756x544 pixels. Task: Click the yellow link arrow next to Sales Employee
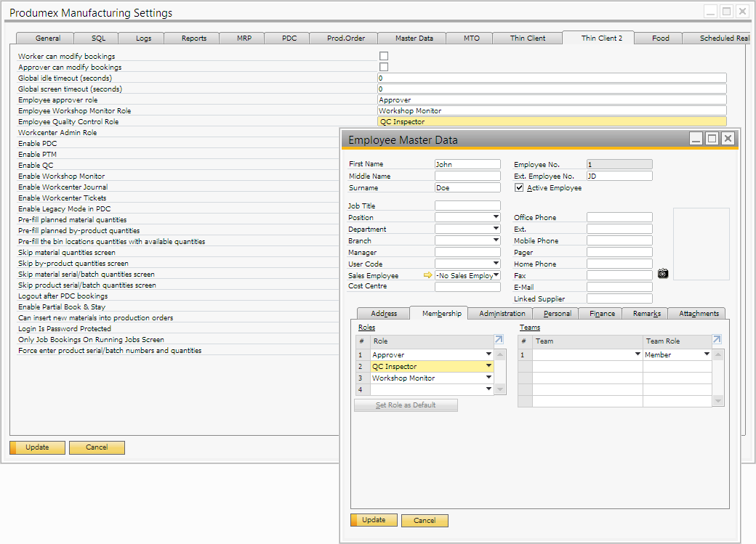pyautogui.click(x=427, y=275)
